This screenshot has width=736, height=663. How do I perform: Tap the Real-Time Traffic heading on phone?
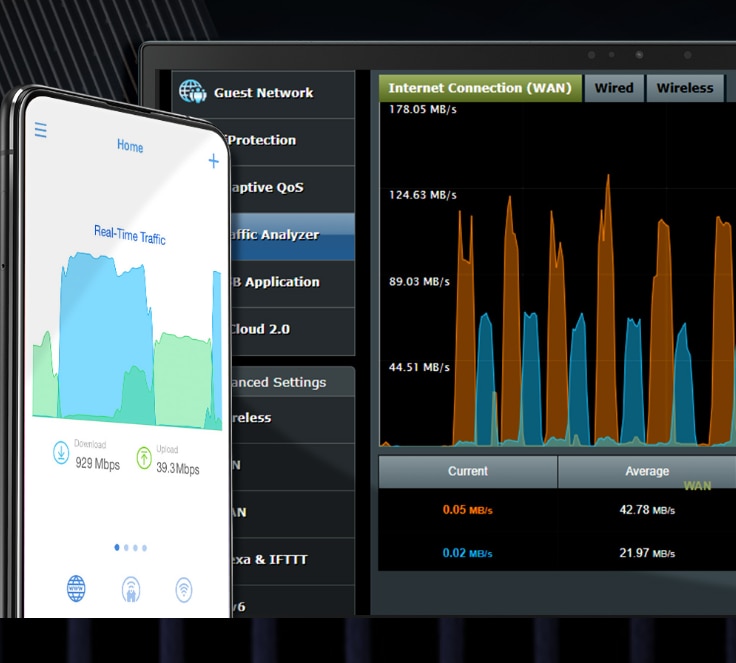pos(130,235)
